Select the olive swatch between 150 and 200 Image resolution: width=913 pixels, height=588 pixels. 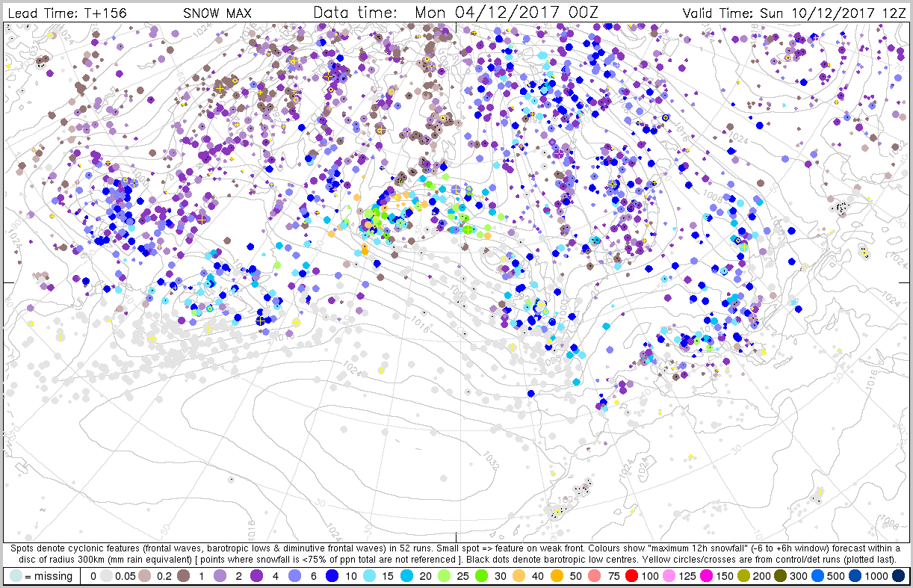pos(743,576)
